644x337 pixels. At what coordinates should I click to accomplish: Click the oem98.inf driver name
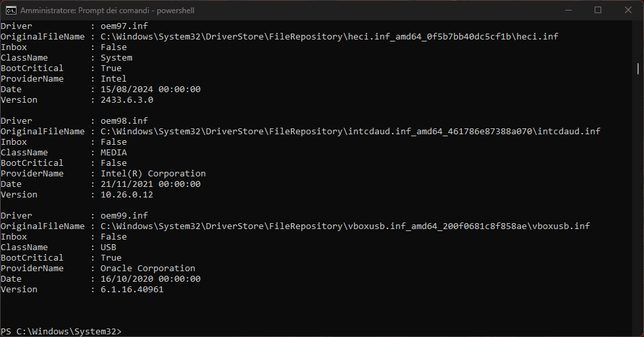[x=124, y=121]
